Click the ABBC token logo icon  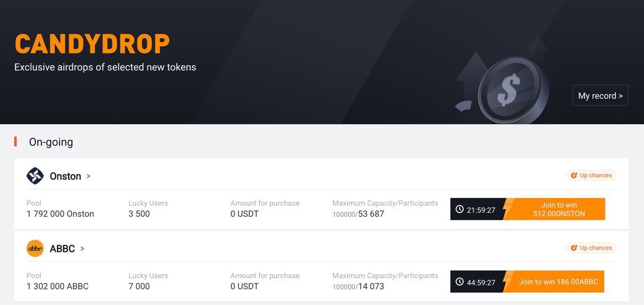tap(35, 249)
